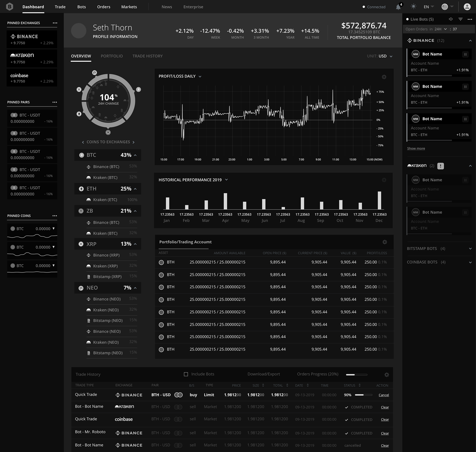Go to the Trade menu
476x452 pixels.
(60, 7)
